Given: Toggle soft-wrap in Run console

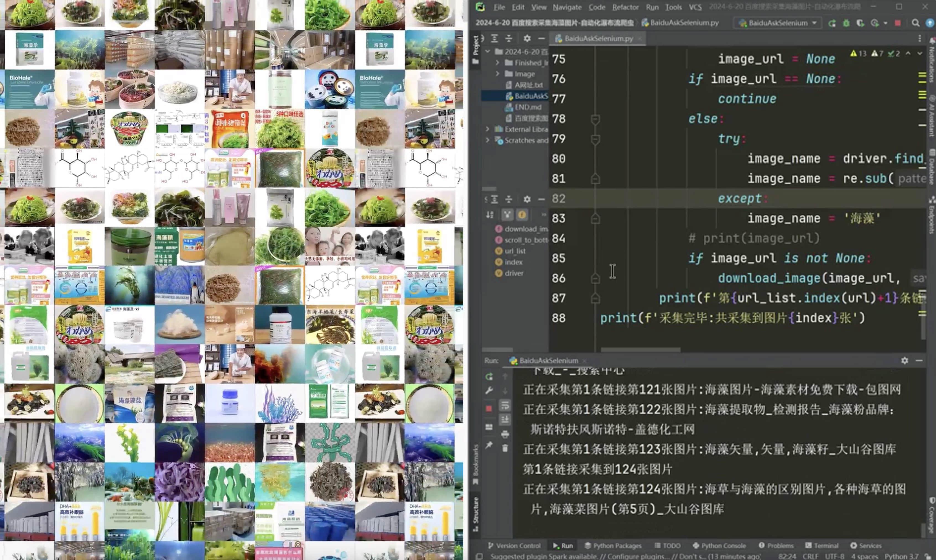Looking at the screenshot, I should click(x=505, y=405).
